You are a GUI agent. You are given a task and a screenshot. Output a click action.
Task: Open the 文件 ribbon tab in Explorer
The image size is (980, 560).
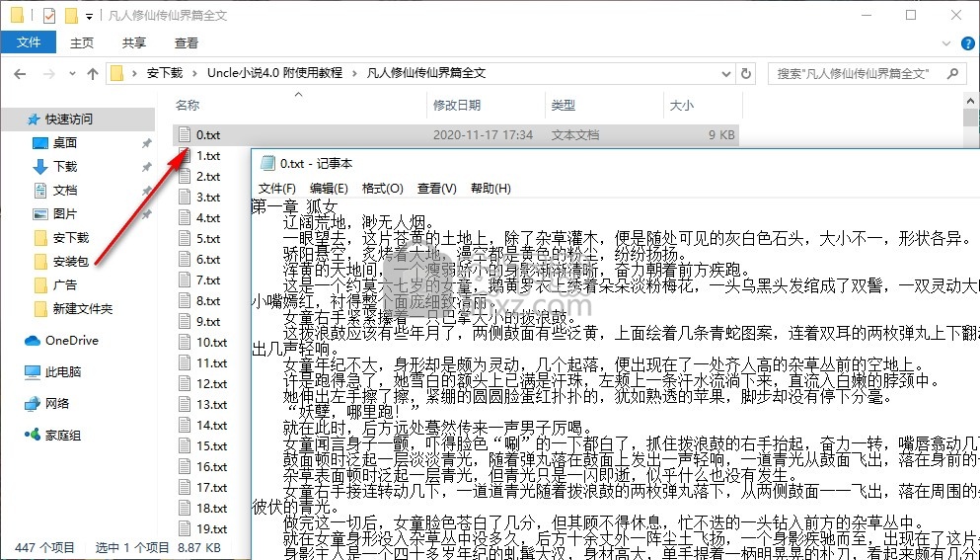pyautogui.click(x=28, y=42)
